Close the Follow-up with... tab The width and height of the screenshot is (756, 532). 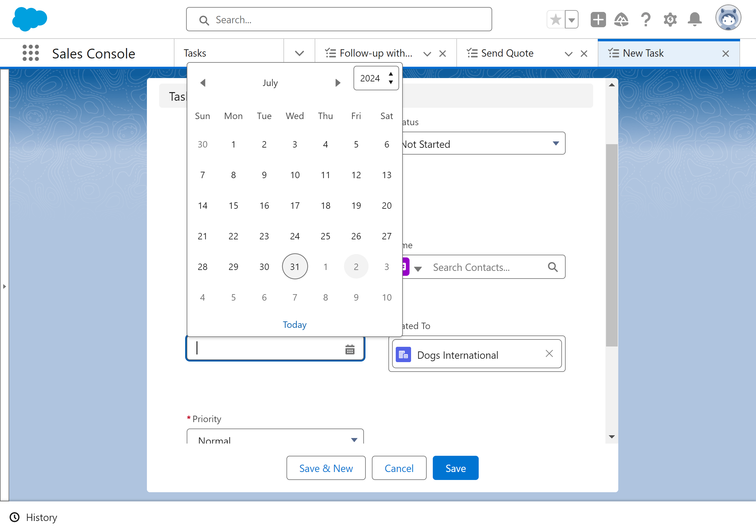coord(442,53)
